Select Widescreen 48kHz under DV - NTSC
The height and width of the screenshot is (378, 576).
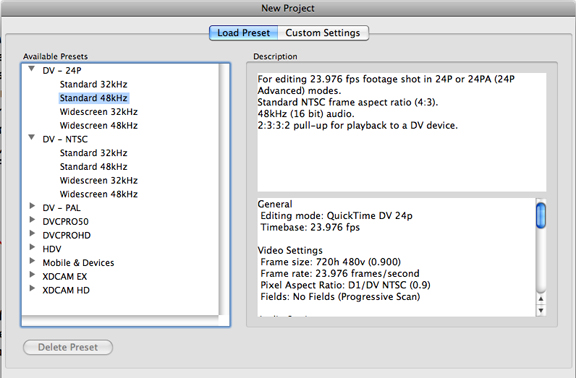pyautogui.click(x=99, y=194)
